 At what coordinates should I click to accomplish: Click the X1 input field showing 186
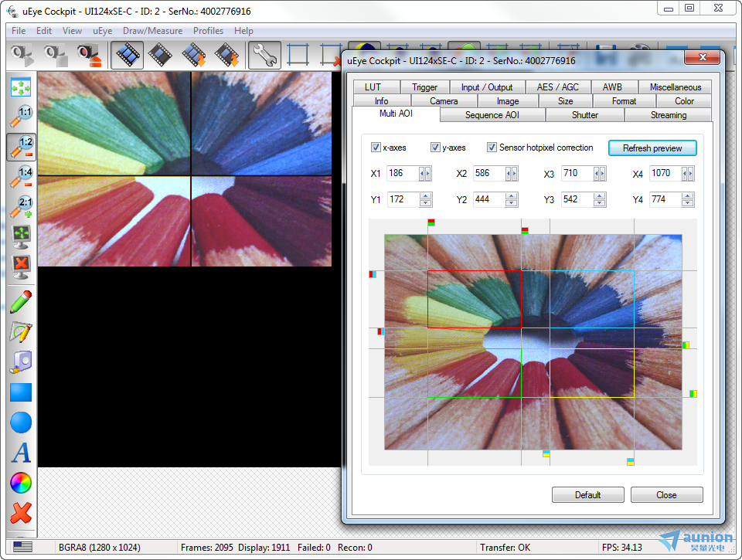tap(402, 174)
